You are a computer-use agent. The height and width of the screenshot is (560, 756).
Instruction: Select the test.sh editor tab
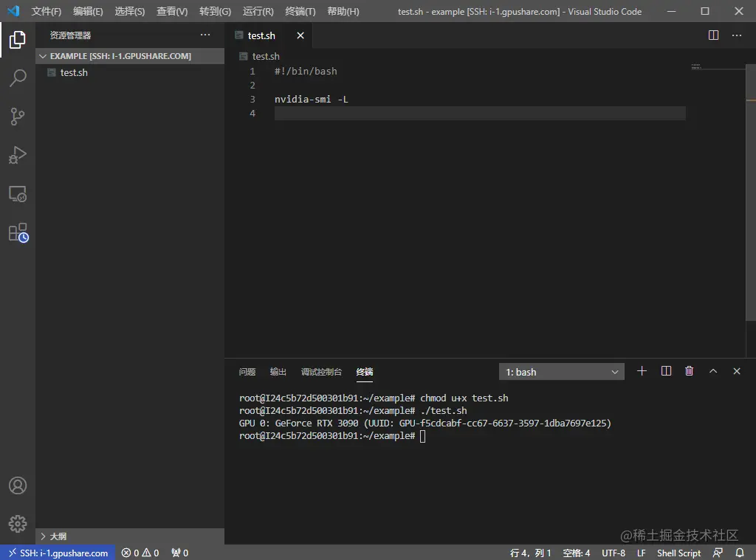click(269, 35)
